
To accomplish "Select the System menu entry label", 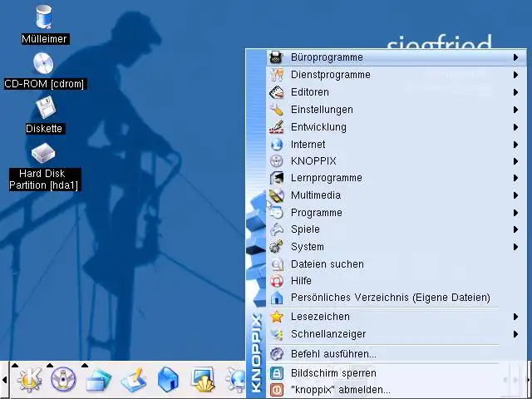I will (308, 247).
